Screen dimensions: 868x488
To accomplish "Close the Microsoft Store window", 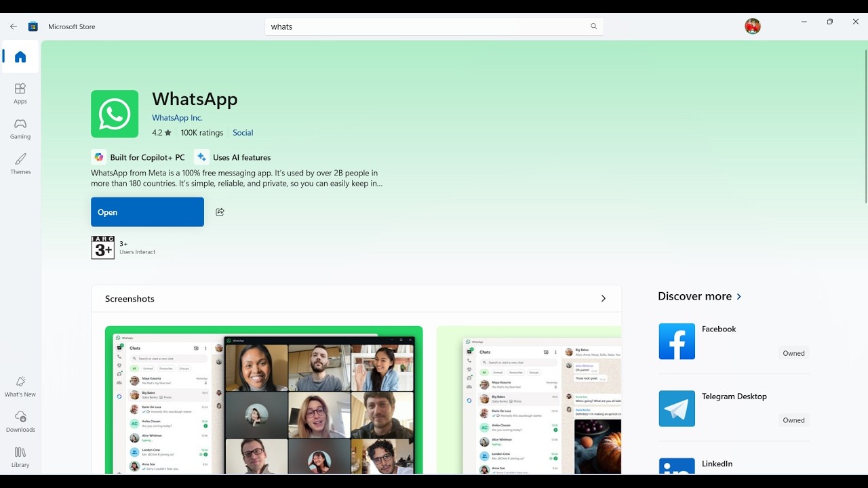I will 856,22.
